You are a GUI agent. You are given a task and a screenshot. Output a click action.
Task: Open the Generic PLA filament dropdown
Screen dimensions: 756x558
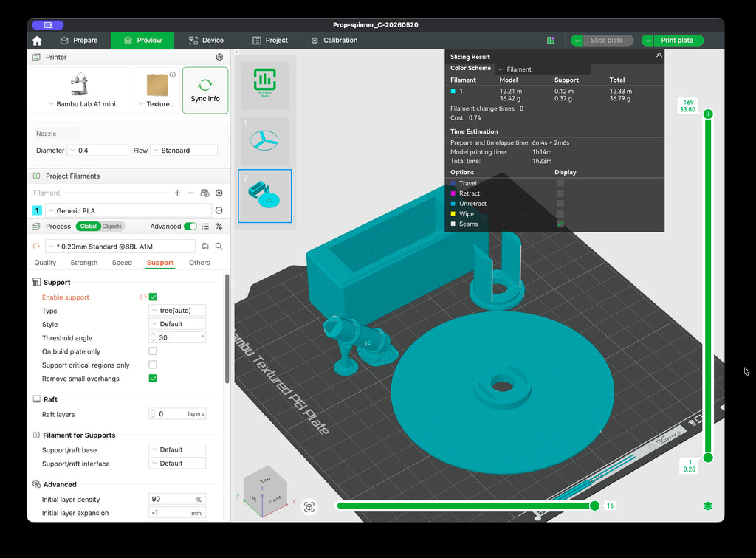128,210
